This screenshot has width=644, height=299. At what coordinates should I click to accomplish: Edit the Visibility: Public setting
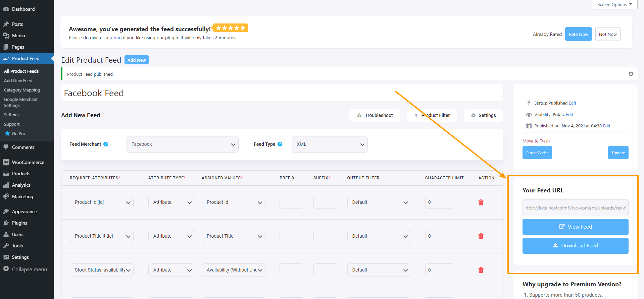569,114
